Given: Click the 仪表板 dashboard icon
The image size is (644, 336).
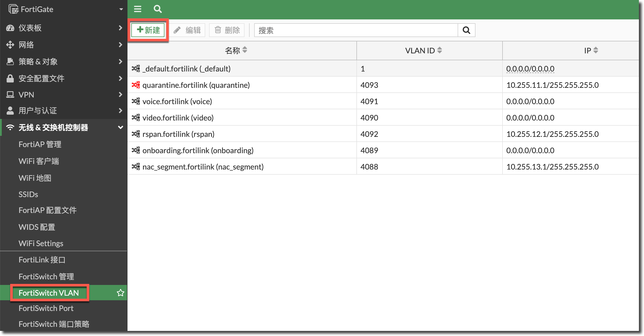Looking at the screenshot, I should point(10,28).
